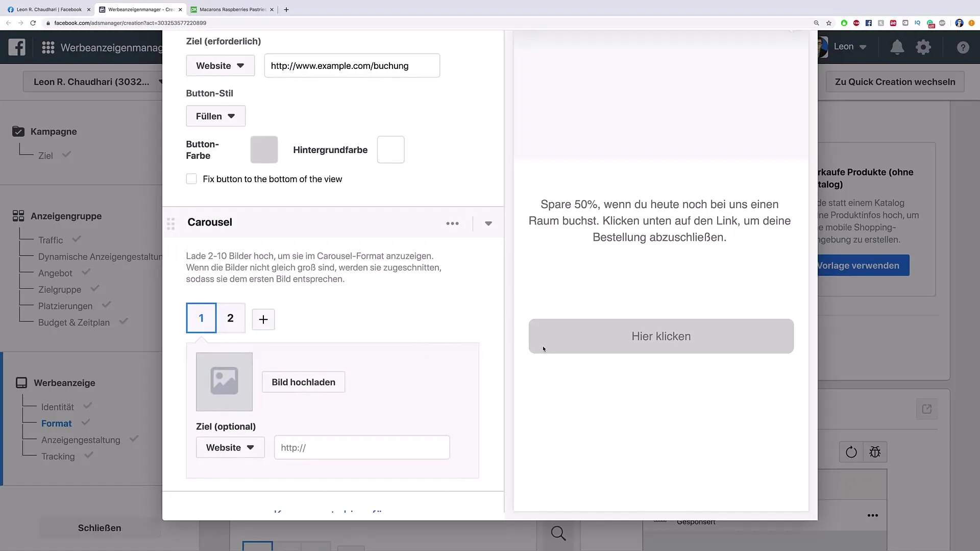Viewport: 980px width, 551px height.
Task: Click the Hier klicken preview button
Action: tap(661, 335)
